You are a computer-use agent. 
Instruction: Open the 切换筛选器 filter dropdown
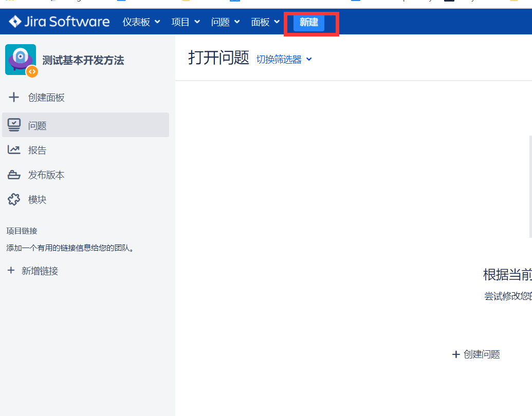coord(284,59)
